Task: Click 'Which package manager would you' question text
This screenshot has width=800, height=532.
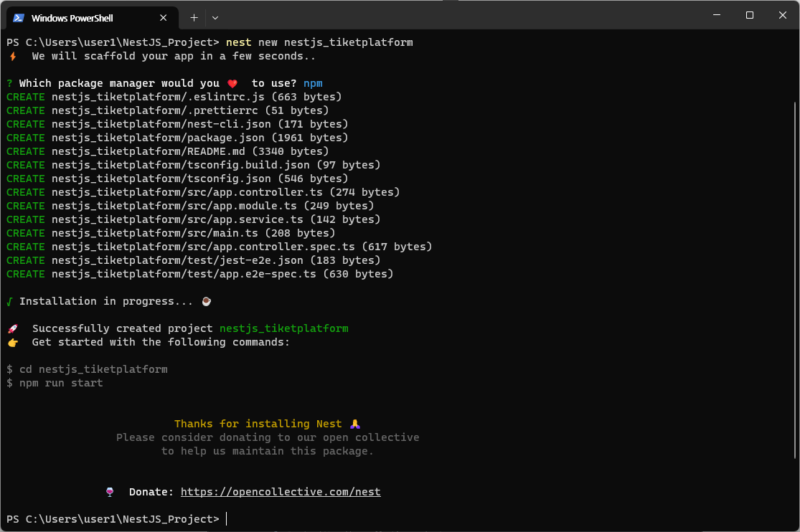Action: [119, 84]
